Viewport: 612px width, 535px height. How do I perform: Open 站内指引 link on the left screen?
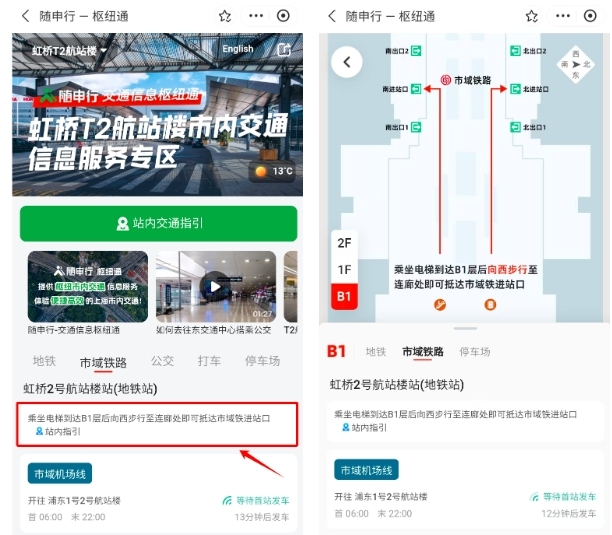(58, 432)
